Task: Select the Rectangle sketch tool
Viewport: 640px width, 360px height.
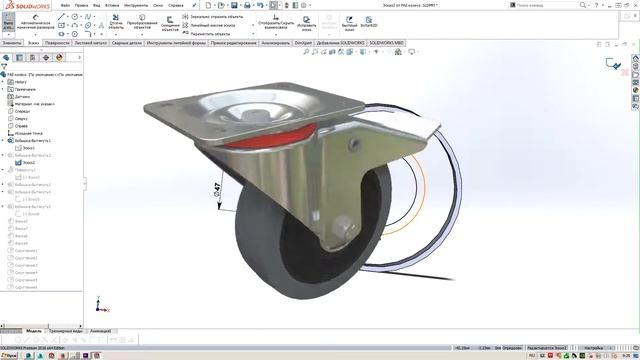Action: tap(61, 25)
